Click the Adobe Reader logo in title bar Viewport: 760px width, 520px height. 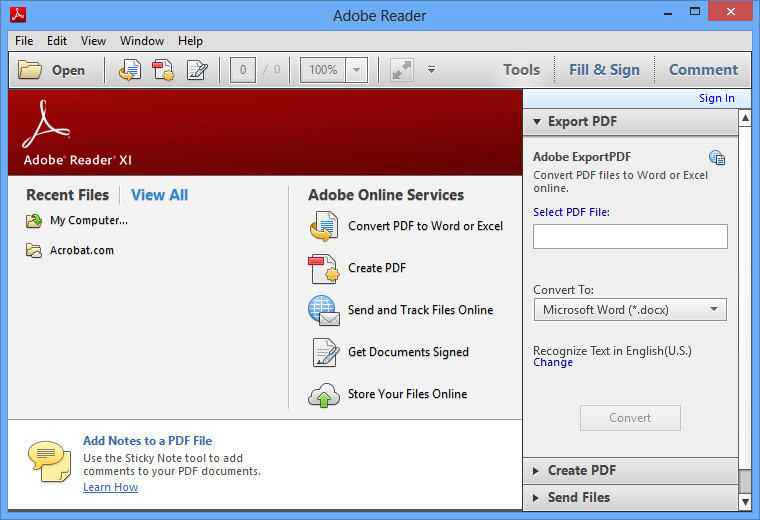click(x=18, y=15)
